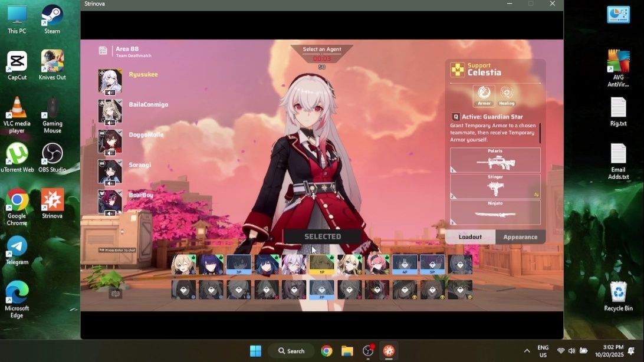Open OBS Studio from the desktop
644x362 pixels.
coord(52,157)
